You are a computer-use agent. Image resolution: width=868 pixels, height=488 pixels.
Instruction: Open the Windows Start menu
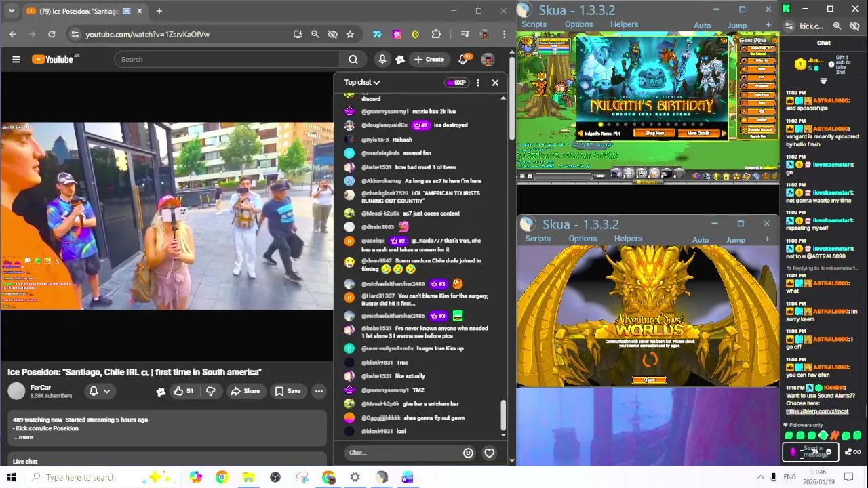click(12, 477)
